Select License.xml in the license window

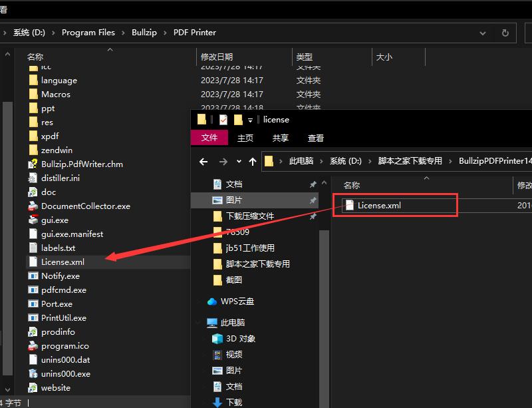[x=379, y=205]
